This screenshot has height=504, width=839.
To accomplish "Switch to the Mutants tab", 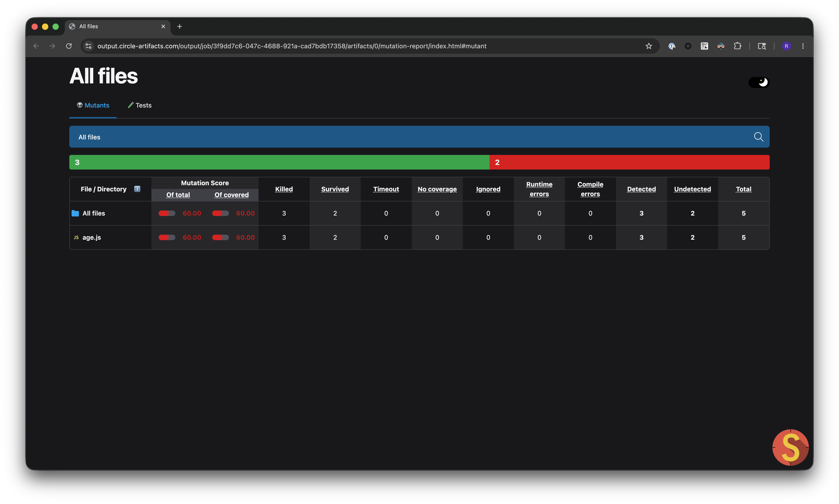I will pyautogui.click(x=93, y=105).
